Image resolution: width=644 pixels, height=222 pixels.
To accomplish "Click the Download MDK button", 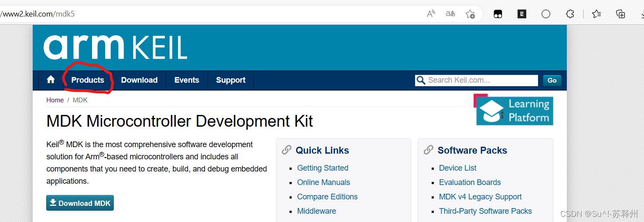I will pyautogui.click(x=80, y=203).
